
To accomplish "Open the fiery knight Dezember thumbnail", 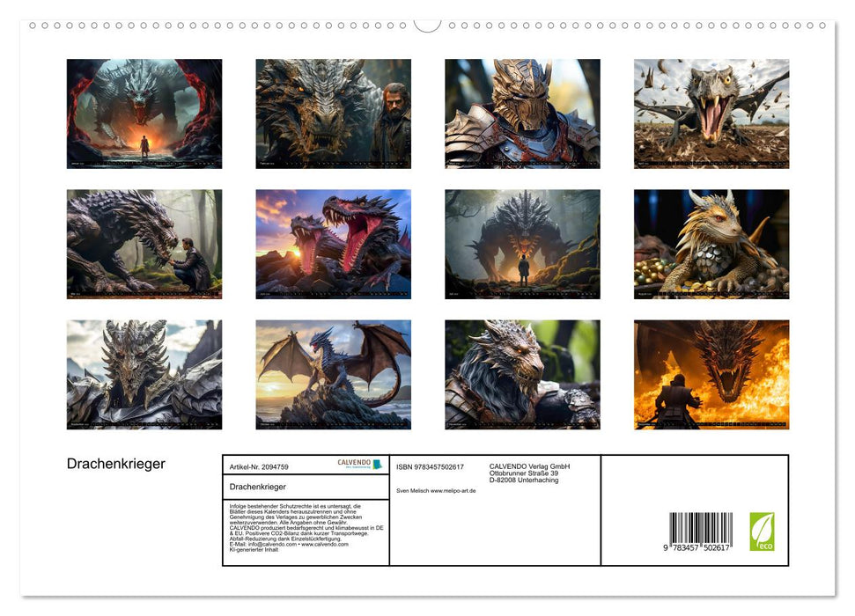I will pos(710,374).
